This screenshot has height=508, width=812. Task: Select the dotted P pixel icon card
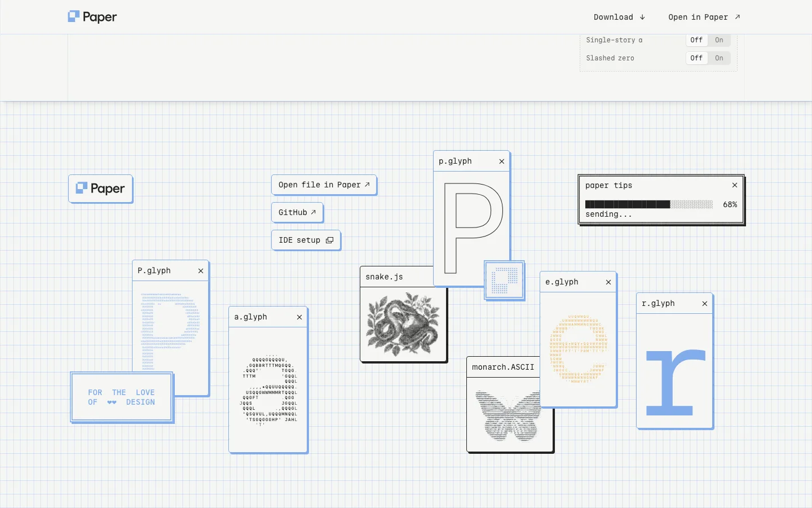[x=505, y=281]
